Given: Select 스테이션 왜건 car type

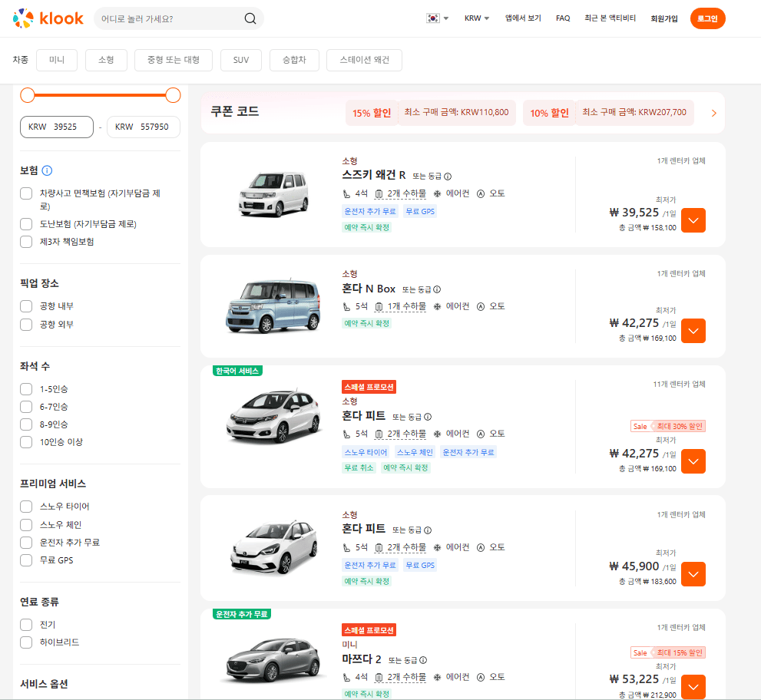Looking at the screenshot, I should pyautogui.click(x=364, y=60).
